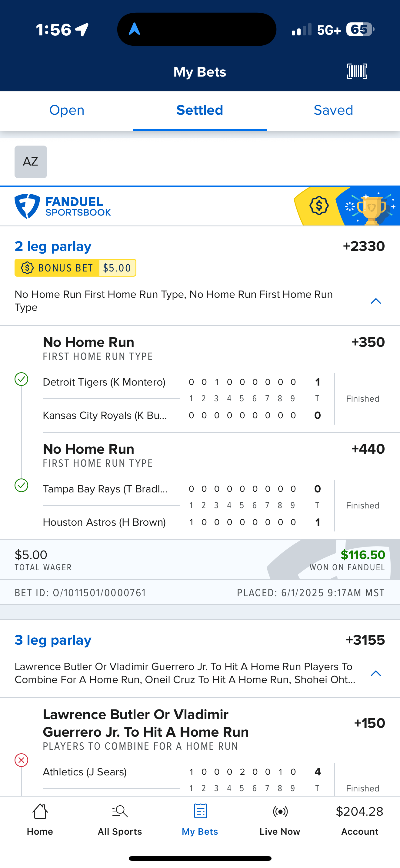400x868 pixels.
Task: Switch to the Saved bets tab
Action: click(333, 110)
